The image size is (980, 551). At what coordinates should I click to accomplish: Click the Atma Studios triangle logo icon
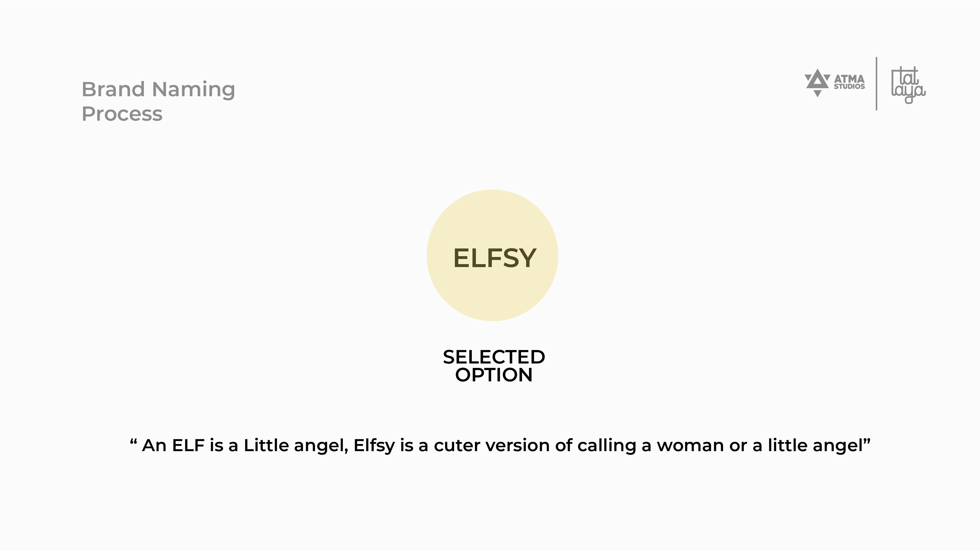tap(817, 80)
